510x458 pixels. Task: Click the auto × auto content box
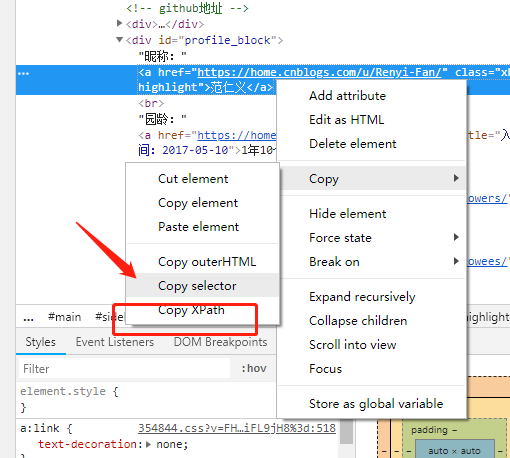click(x=454, y=451)
